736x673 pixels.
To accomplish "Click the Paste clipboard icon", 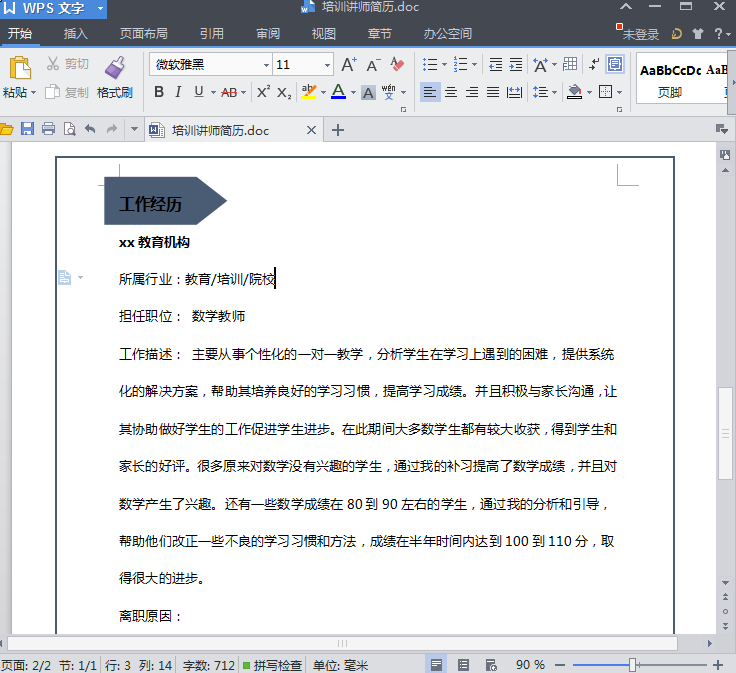I will [20, 68].
